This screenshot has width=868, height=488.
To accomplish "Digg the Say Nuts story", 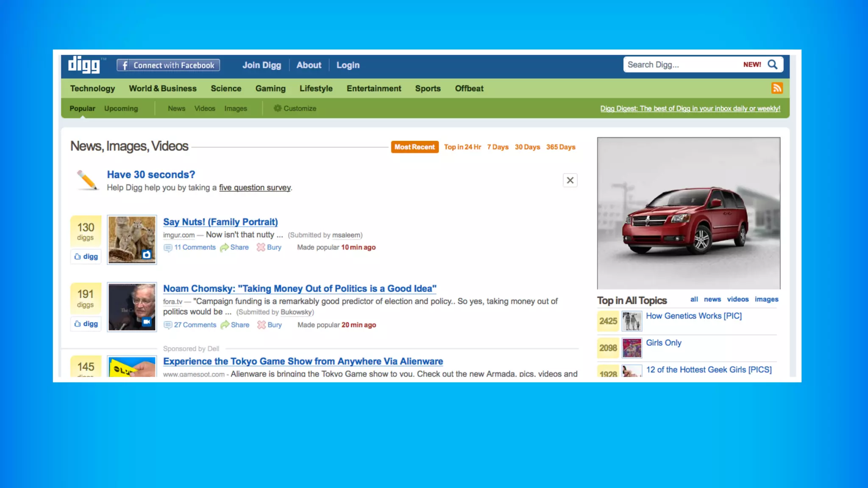I will [x=86, y=256].
